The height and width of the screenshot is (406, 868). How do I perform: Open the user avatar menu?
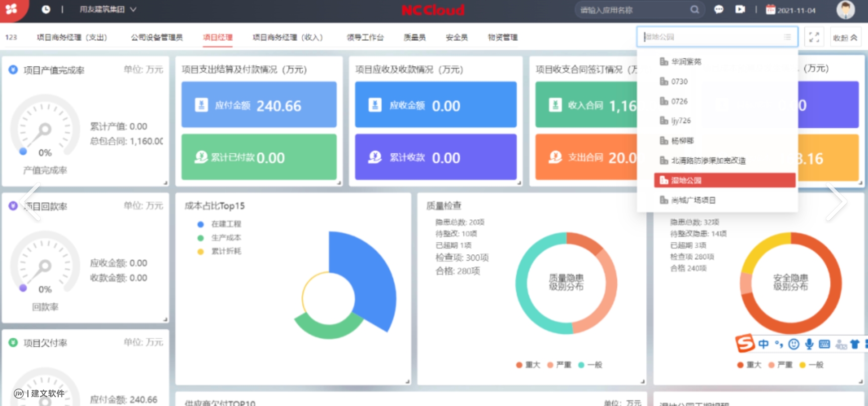click(846, 10)
